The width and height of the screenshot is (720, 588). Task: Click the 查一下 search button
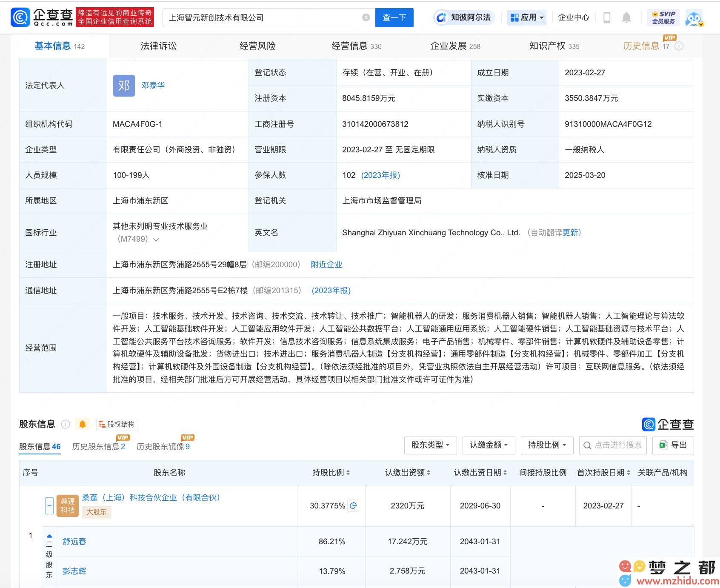click(394, 17)
